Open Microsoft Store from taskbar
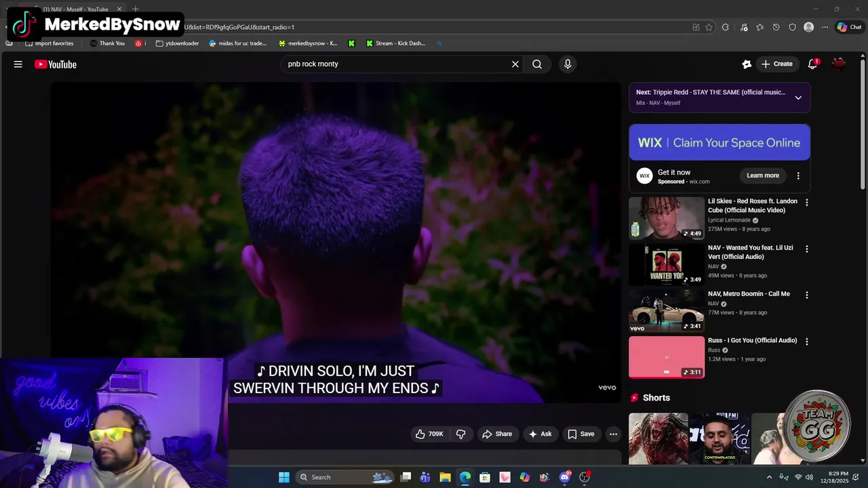The height and width of the screenshot is (488, 868). coord(485,477)
